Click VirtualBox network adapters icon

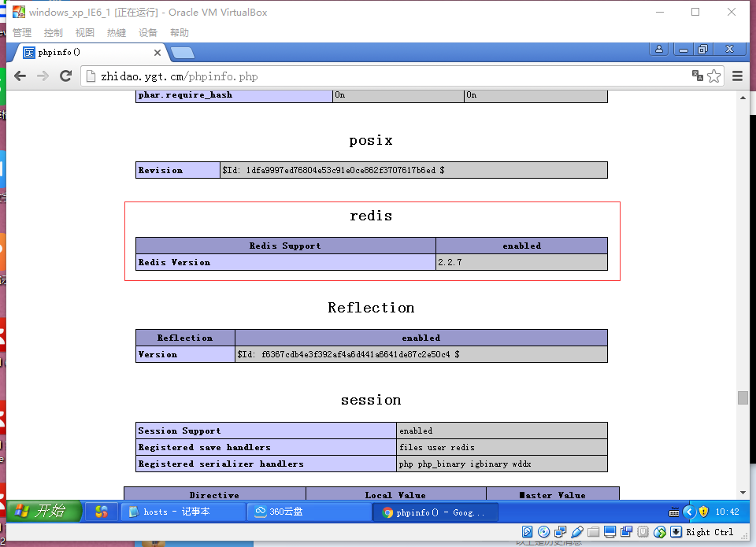[560, 531]
